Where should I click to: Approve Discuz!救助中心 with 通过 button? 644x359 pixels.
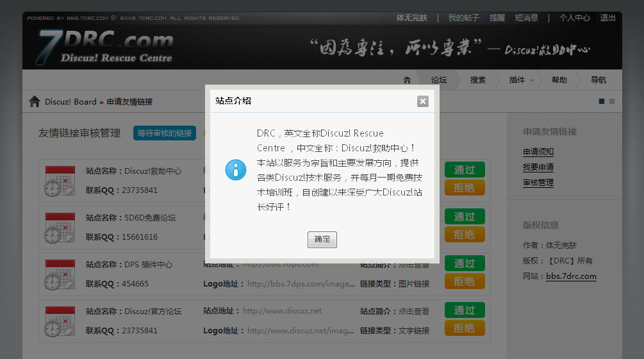(x=465, y=170)
